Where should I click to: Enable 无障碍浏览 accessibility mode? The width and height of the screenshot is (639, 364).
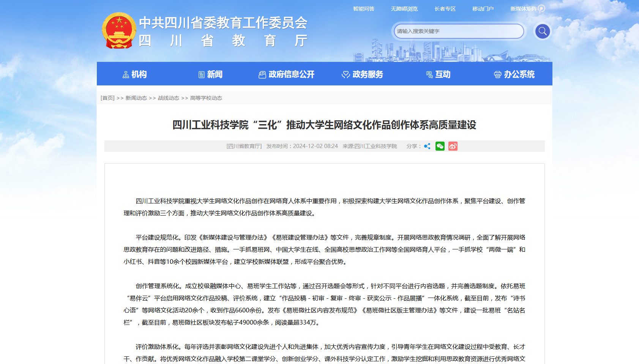404,9
